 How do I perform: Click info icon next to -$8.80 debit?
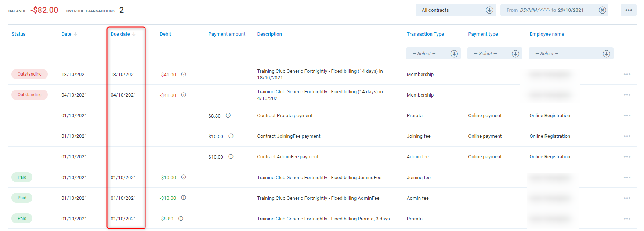pos(181,219)
